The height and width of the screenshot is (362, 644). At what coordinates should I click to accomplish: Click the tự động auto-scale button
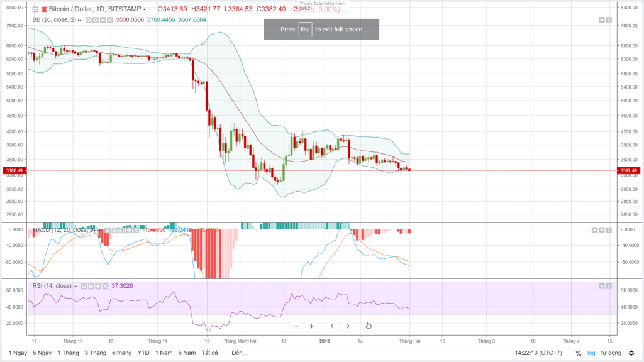(x=611, y=353)
